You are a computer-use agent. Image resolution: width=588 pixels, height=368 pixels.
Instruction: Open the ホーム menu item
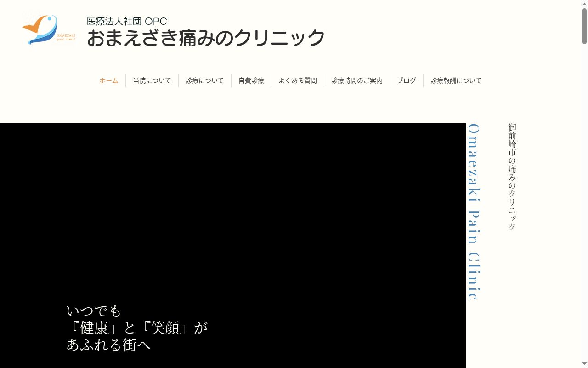pos(109,80)
